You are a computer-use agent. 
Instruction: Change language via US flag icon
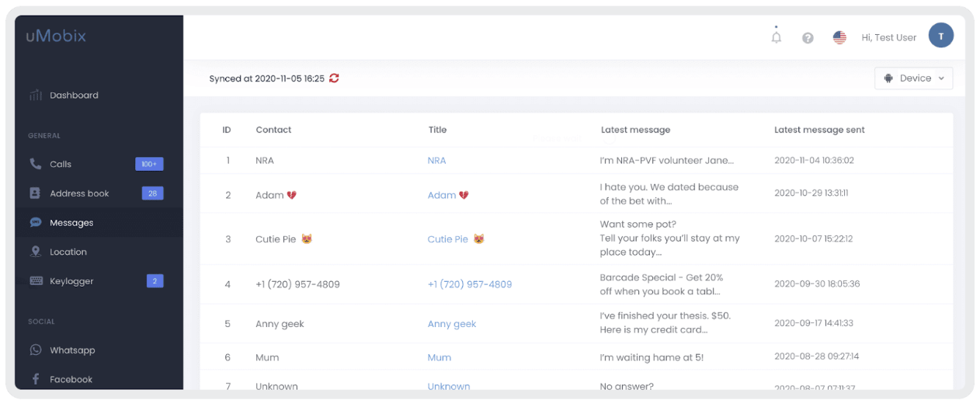point(839,37)
